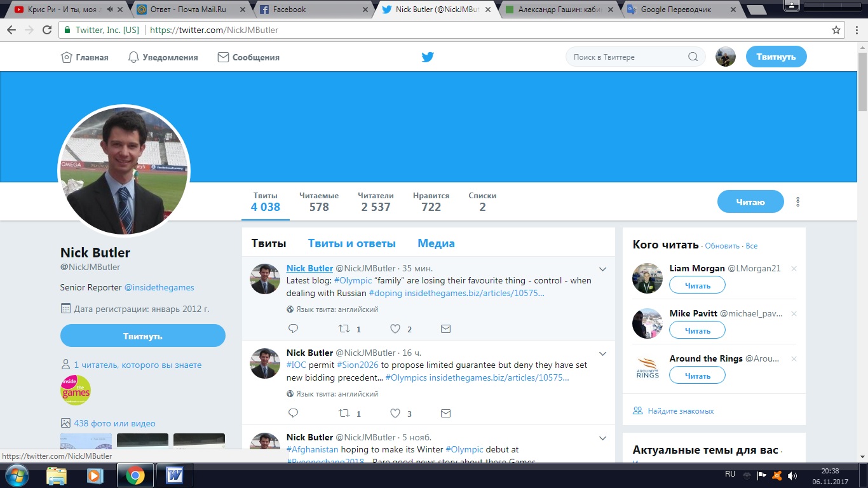This screenshot has width=868, height=488.
Task: Open link 1 читатель, которого вы знаете
Action: [x=138, y=365]
